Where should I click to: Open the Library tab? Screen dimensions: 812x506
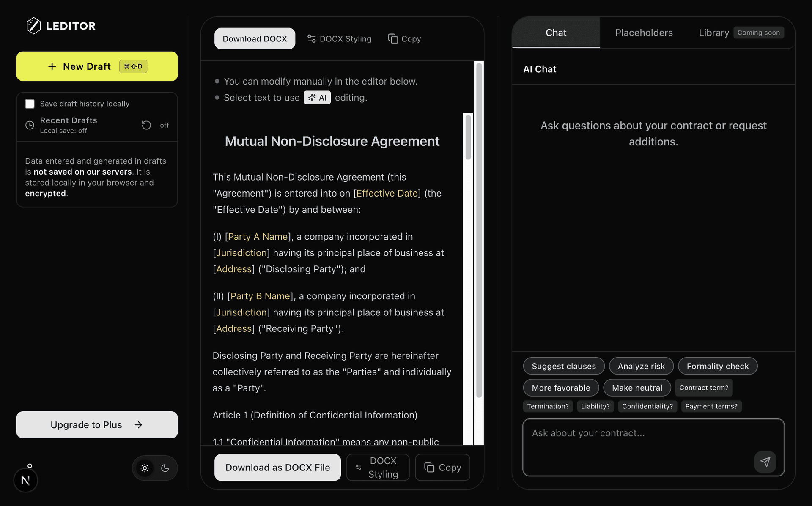click(713, 33)
